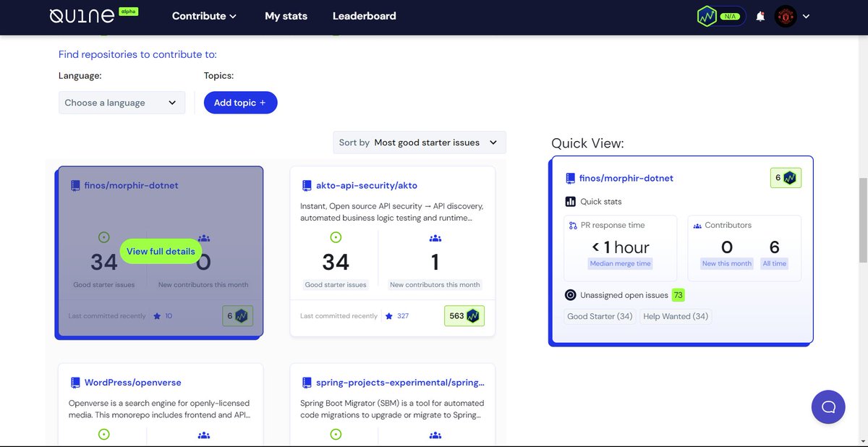
Task: Click repo book icon on spring-projects-experimental card
Action: click(x=307, y=383)
